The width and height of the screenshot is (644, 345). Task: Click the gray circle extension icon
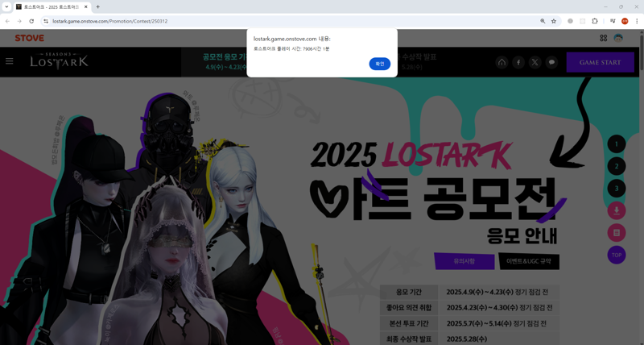pos(570,21)
